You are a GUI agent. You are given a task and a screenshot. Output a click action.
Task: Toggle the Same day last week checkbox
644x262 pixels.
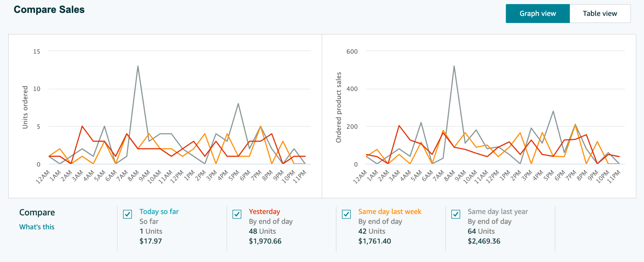(x=346, y=214)
